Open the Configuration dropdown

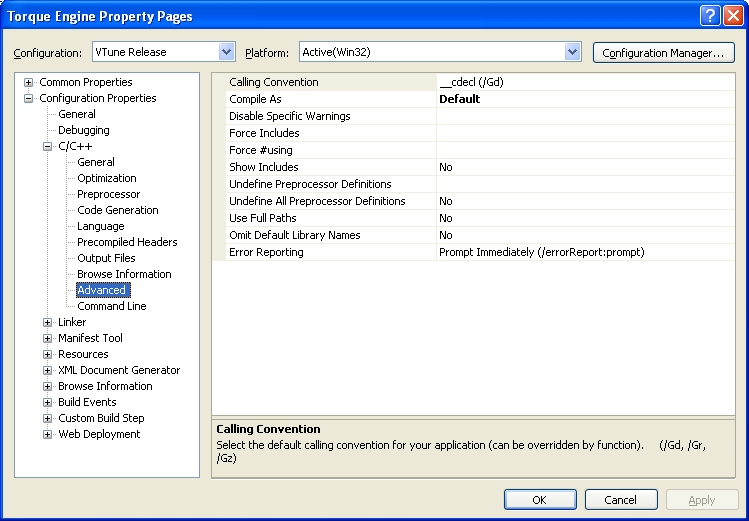[x=226, y=52]
